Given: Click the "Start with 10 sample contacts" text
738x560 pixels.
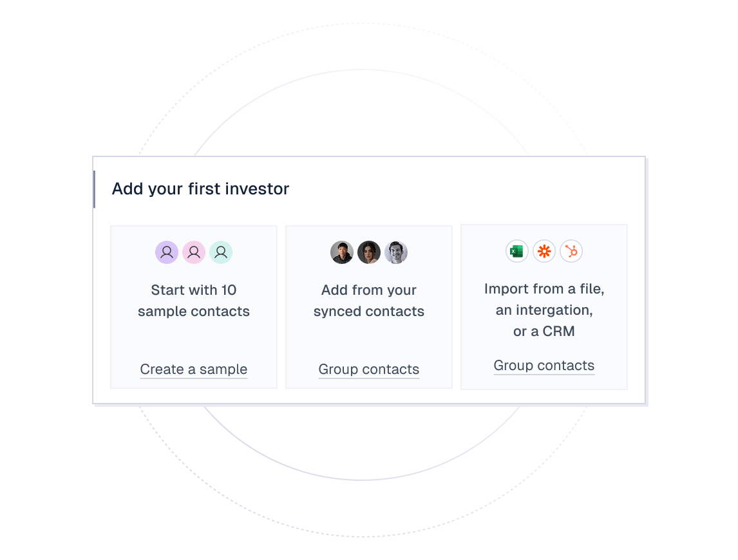Looking at the screenshot, I should click(194, 301).
